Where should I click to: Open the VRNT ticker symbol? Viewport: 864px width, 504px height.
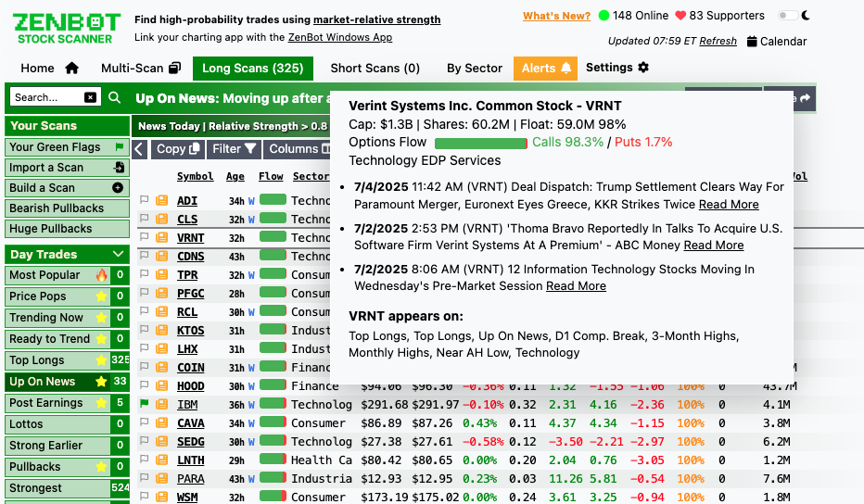(191, 238)
